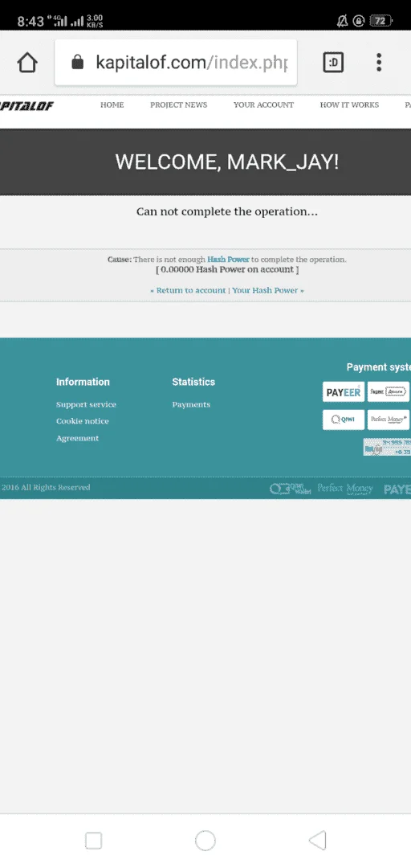Tap the padlock site security icon
The height and width of the screenshot is (868, 411).
77,63
